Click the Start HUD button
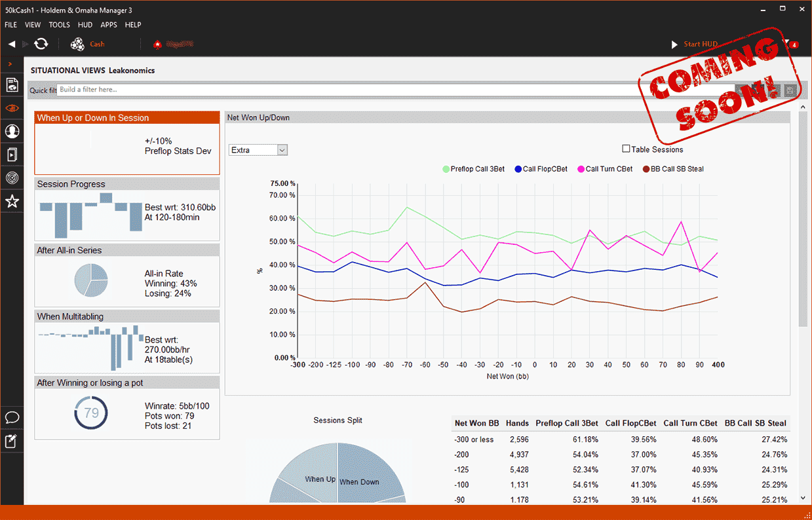 pyautogui.click(x=695, y=44)
